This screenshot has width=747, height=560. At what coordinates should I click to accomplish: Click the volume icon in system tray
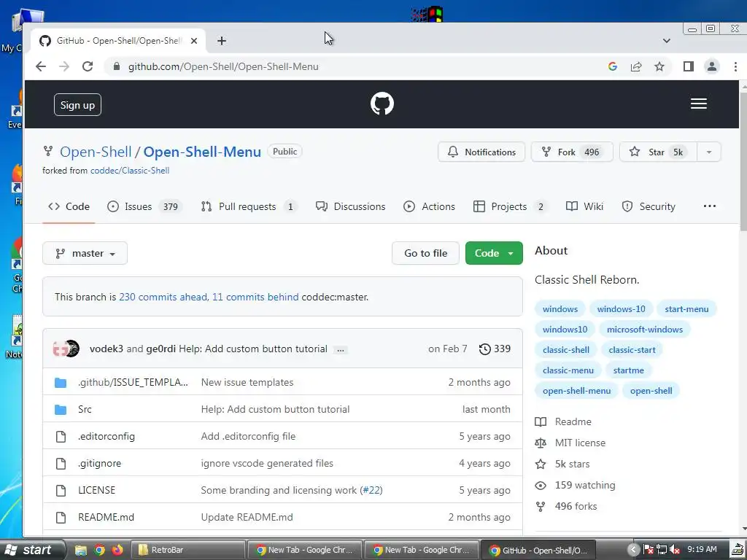coord(675,550)
